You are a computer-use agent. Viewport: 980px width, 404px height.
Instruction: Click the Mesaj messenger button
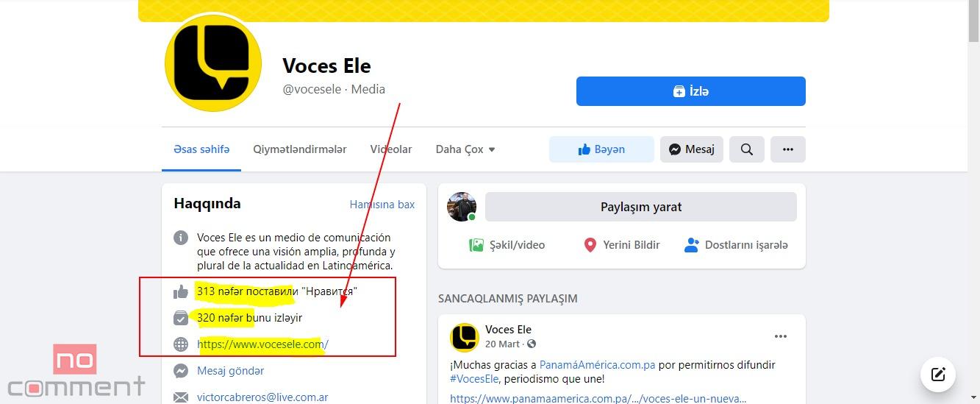[692, 149]
